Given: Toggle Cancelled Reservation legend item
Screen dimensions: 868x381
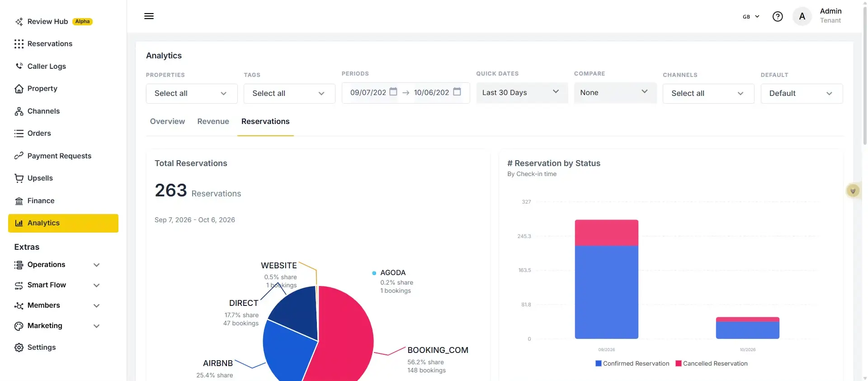Looking at the screenshot, I should [712, 363].
